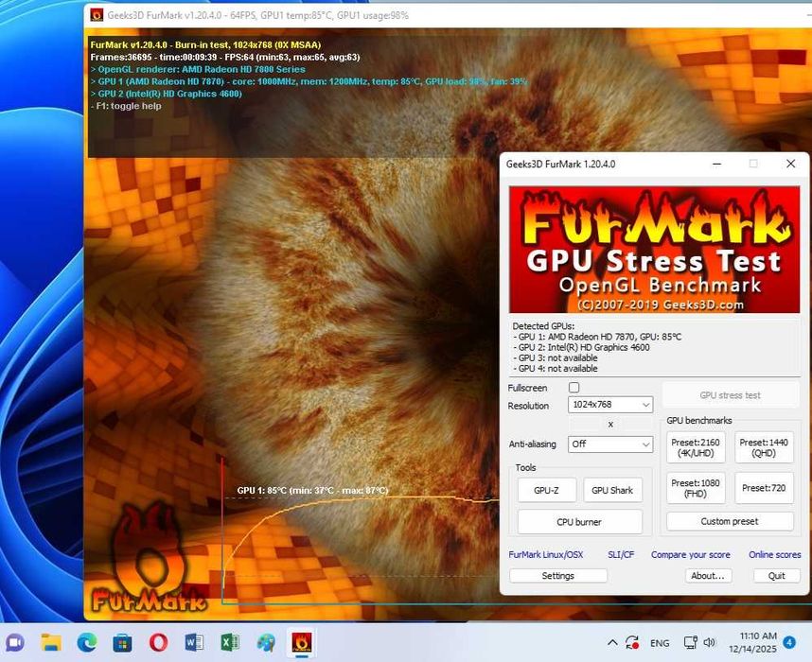Switch ENG input language indicator
Viewport: 812px width, 662px height.
[x=660, y=643]
